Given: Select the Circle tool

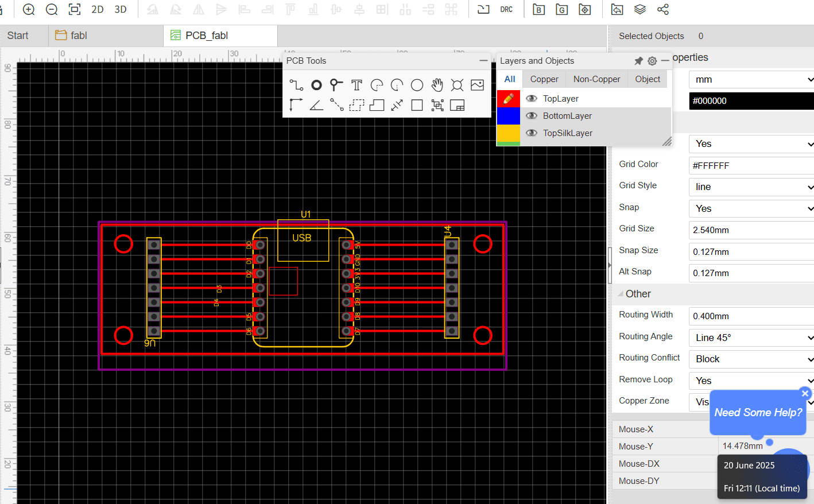Looking at the screenshot, I should tap(417, 86).
